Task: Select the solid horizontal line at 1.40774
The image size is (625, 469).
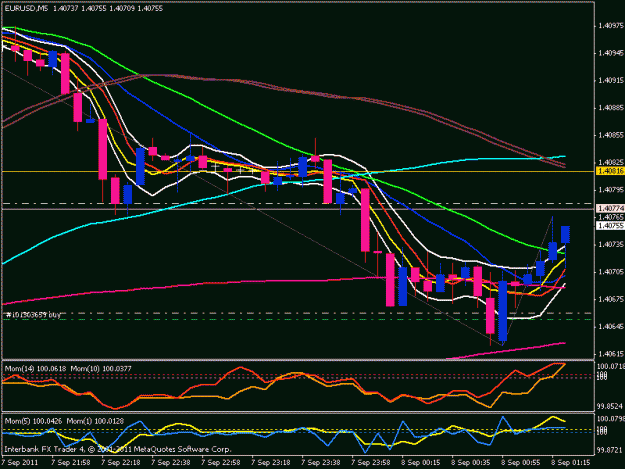Action: click(298, 208)
